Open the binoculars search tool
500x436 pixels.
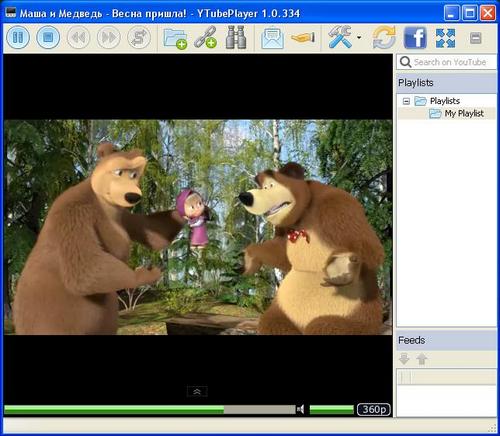tap(236, 37)
